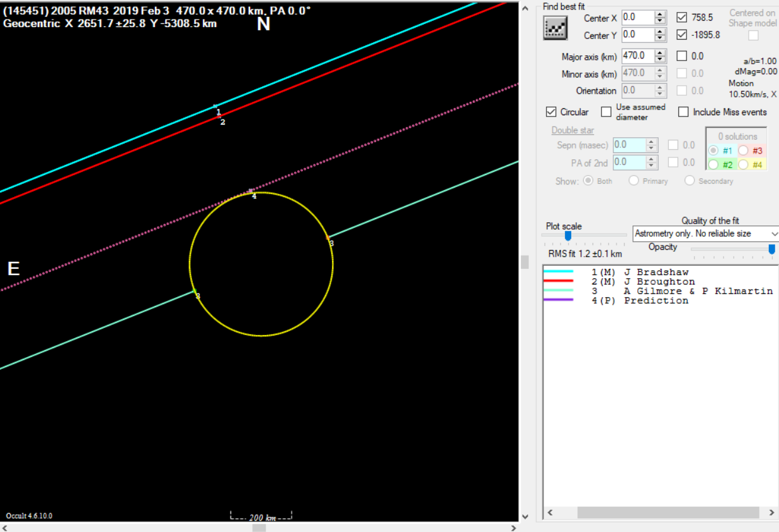Uncheck the box next to -1895.8
Viewport: 779px width, 532px height.
coord(681,35)
